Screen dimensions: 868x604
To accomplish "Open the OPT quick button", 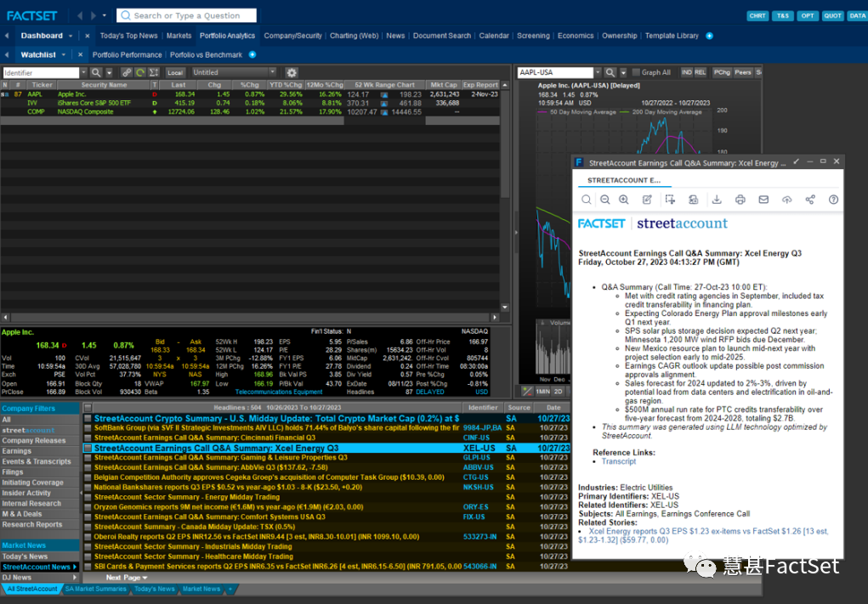I will tap(807, 15).
